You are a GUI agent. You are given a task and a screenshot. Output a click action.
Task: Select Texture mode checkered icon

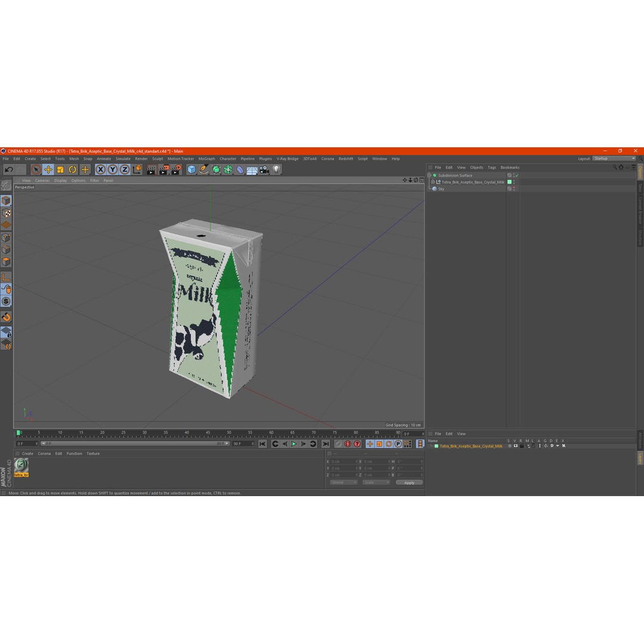pos(6,213)
